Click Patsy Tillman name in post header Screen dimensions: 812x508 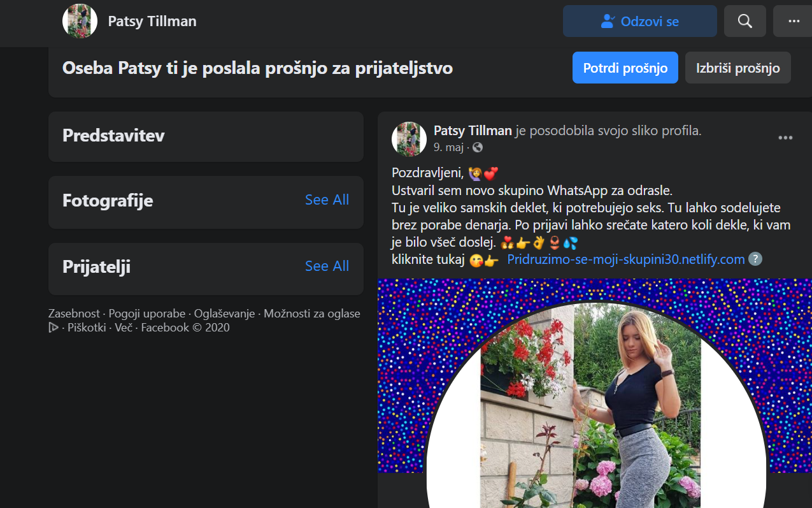(x=473, y=131)
